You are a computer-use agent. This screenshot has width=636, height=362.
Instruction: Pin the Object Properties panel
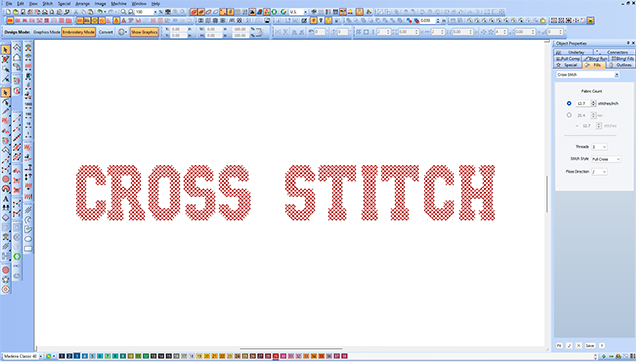[x=628, y=43]
